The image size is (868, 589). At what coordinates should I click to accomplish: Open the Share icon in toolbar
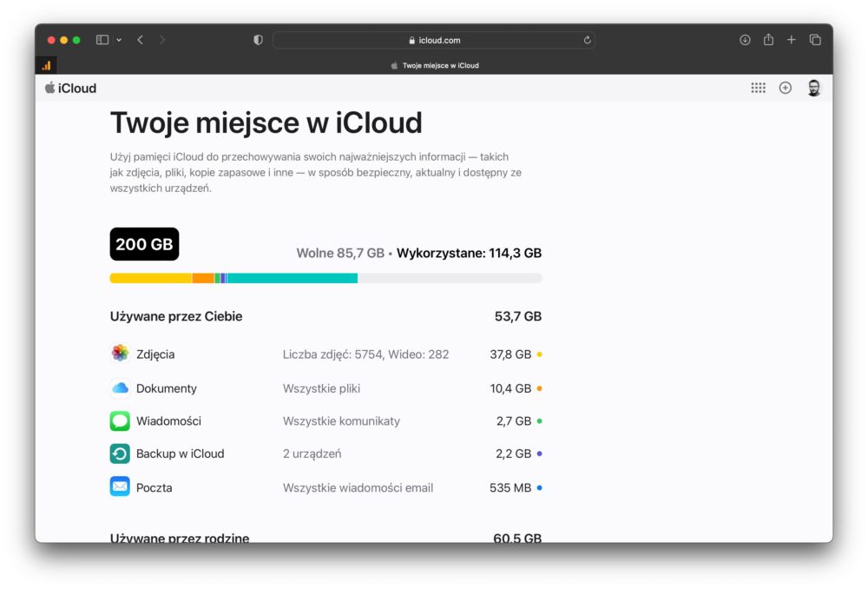pos(768,39)
